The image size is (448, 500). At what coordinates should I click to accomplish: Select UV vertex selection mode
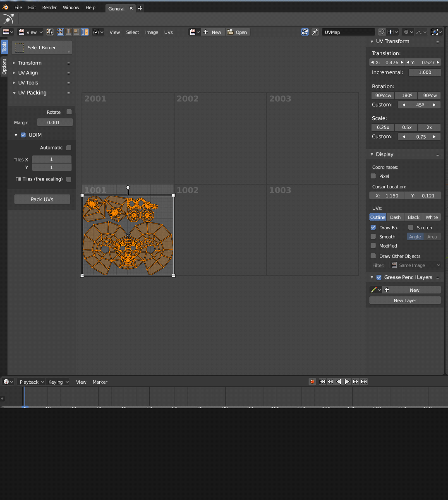coord(60,32)
